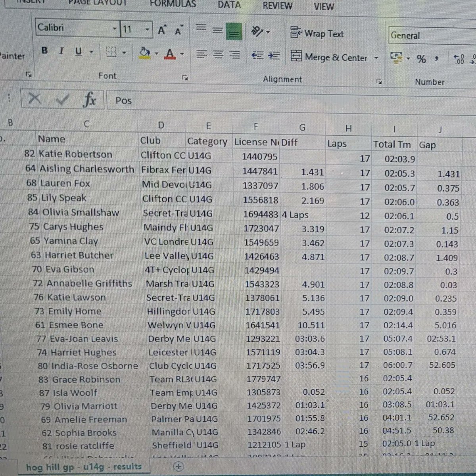
Task: Open the font size 11 dropdown
Action: click(x=147, y=30)
